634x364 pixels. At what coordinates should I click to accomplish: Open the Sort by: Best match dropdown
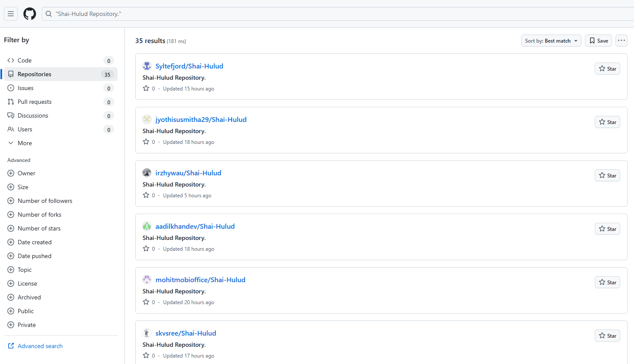pyautogui.click(x=551, y=40)
